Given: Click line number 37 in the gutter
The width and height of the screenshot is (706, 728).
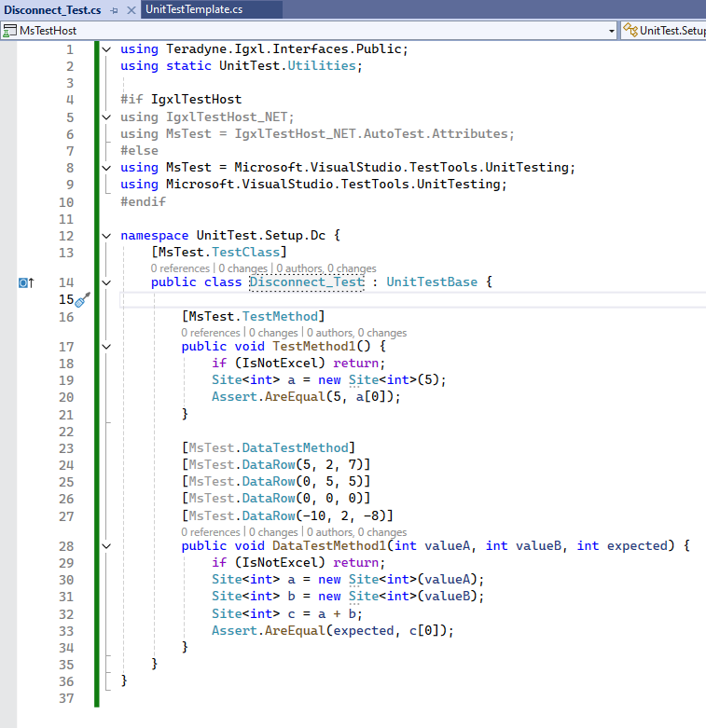Looking at the screenshot, I should pyautogui.click(x=66, y=698).
